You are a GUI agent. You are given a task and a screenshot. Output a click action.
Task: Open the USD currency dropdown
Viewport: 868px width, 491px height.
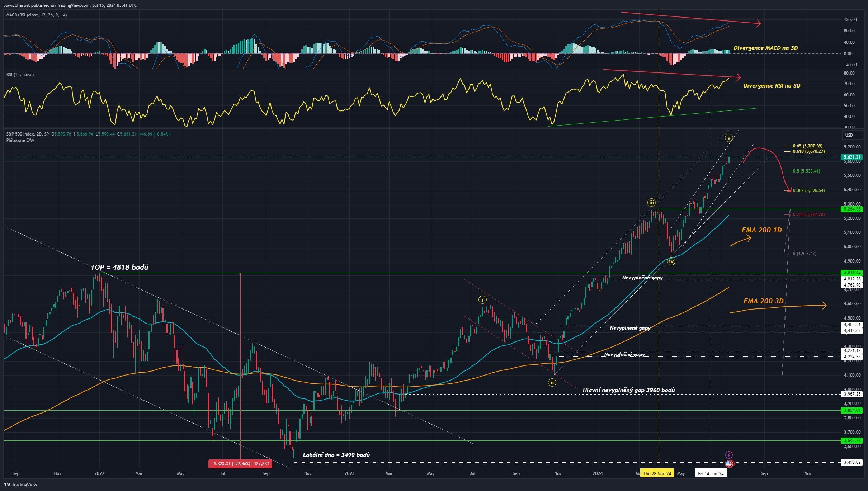852,135
